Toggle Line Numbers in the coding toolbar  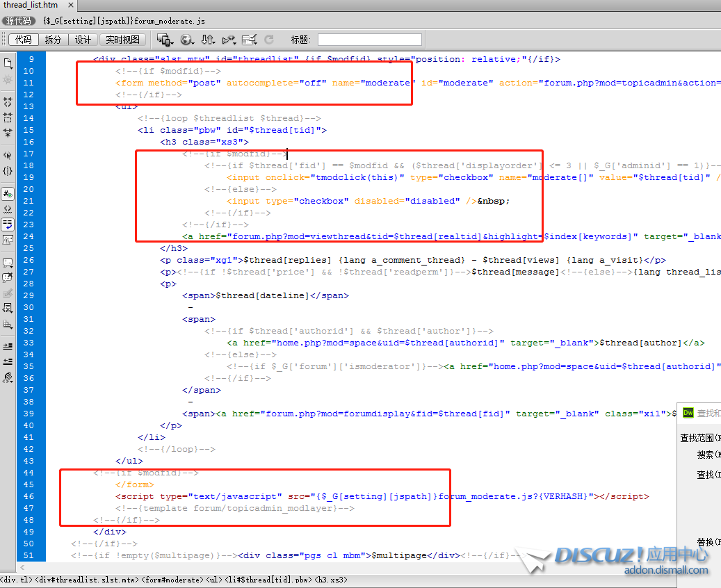(x=8, y=194)
